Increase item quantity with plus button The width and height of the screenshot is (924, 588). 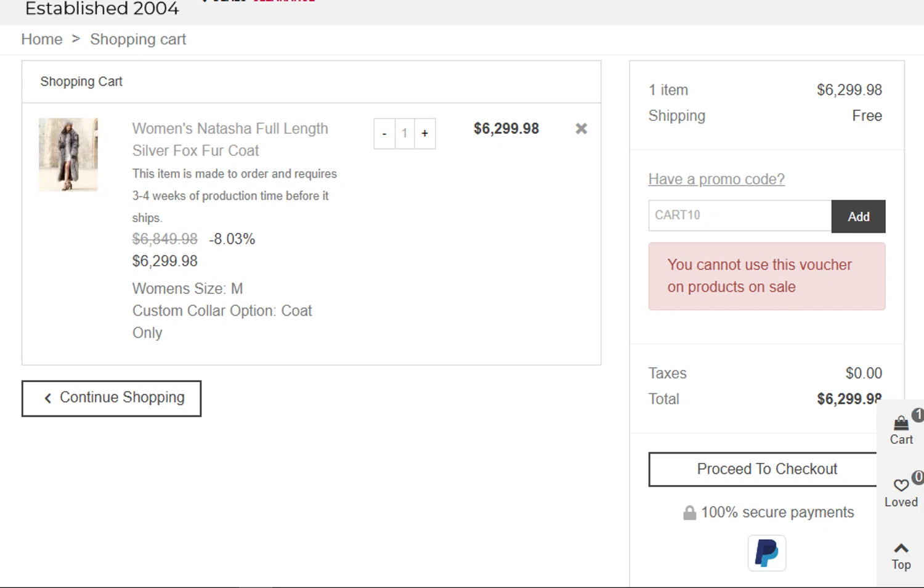pyautogui.click(x=425, y=134)
